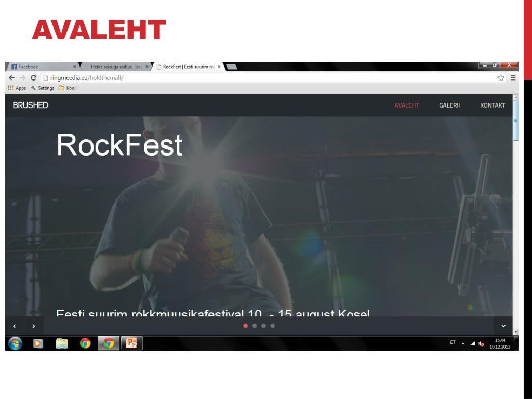Viewport: 532px width, 399px height.
Task: Click the browser back arrow
Action: [x=11, y=78]
